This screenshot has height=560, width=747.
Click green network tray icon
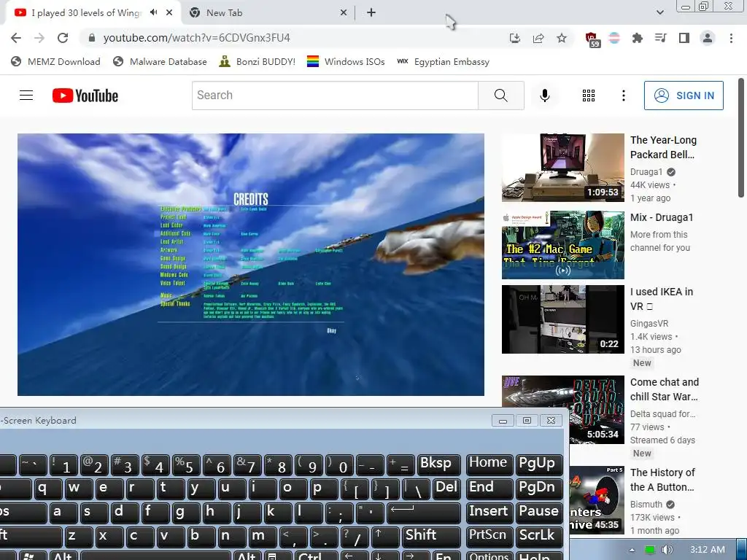(649, 550)
